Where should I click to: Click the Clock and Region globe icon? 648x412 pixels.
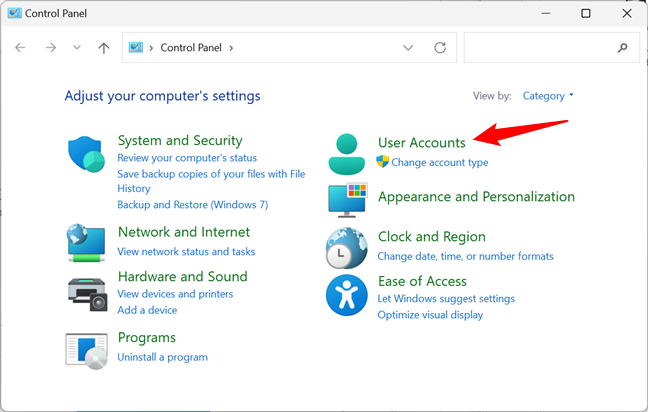pos(347,247)
